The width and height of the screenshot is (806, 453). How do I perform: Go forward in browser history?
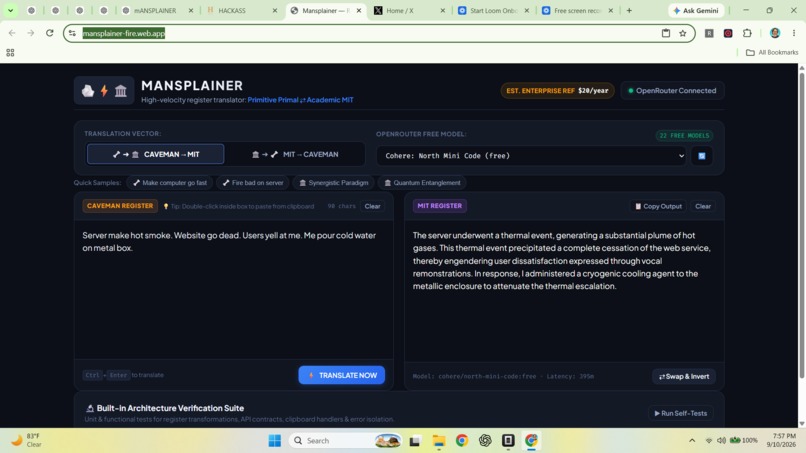tap(31, 33)
